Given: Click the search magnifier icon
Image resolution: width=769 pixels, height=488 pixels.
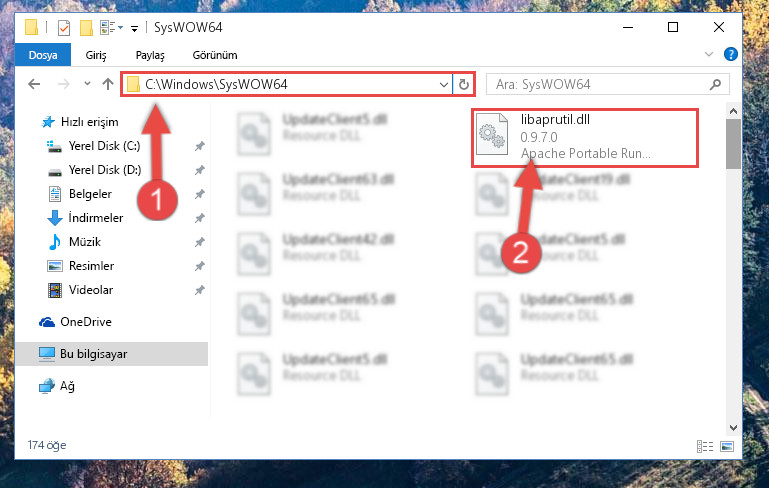Looking at the screenshot, I should click(715, 84).
